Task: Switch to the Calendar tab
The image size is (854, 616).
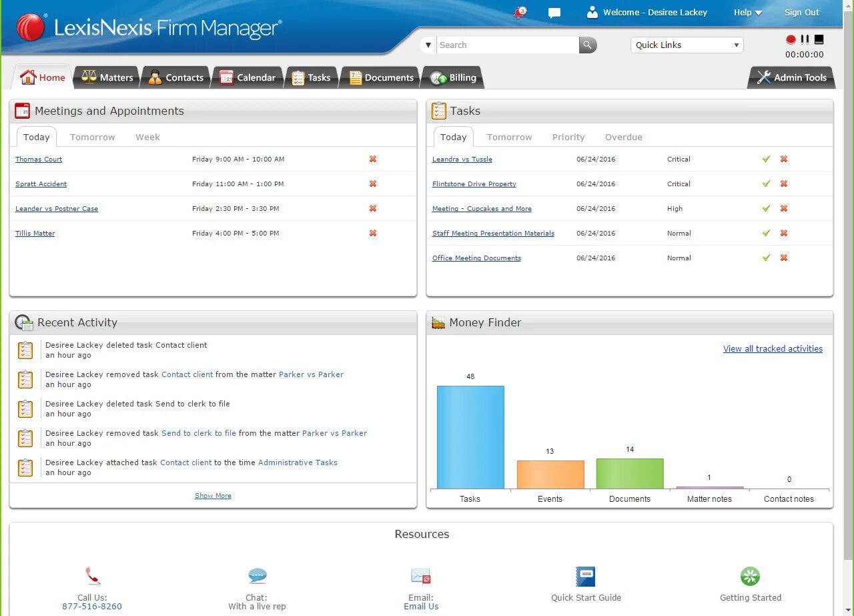Action: (x=248, y=77)
